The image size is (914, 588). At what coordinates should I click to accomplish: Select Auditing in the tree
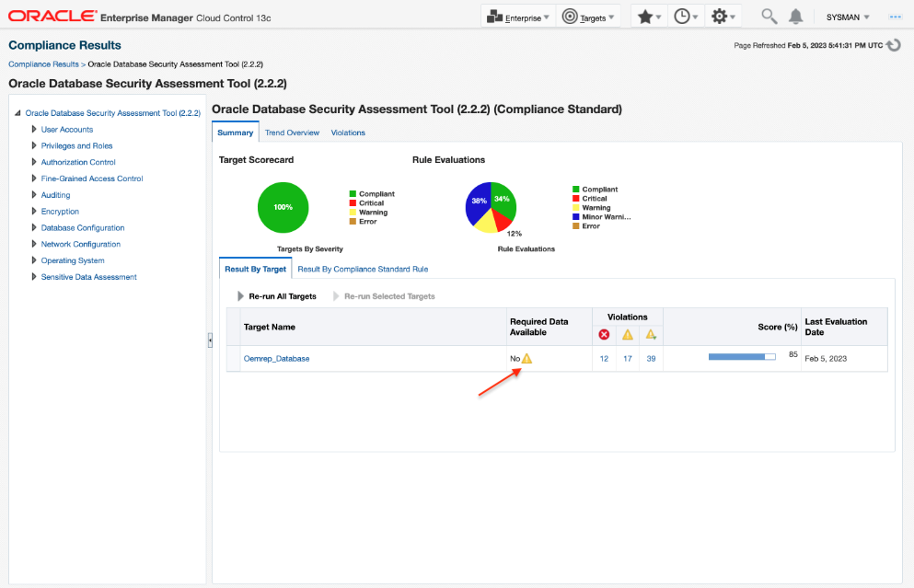tap(55, 195)
